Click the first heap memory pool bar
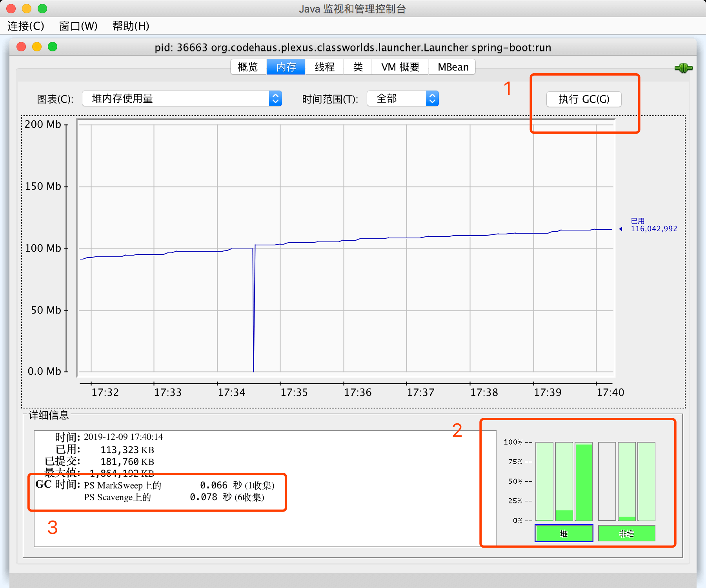706x588 pixels. click(544, 481)
